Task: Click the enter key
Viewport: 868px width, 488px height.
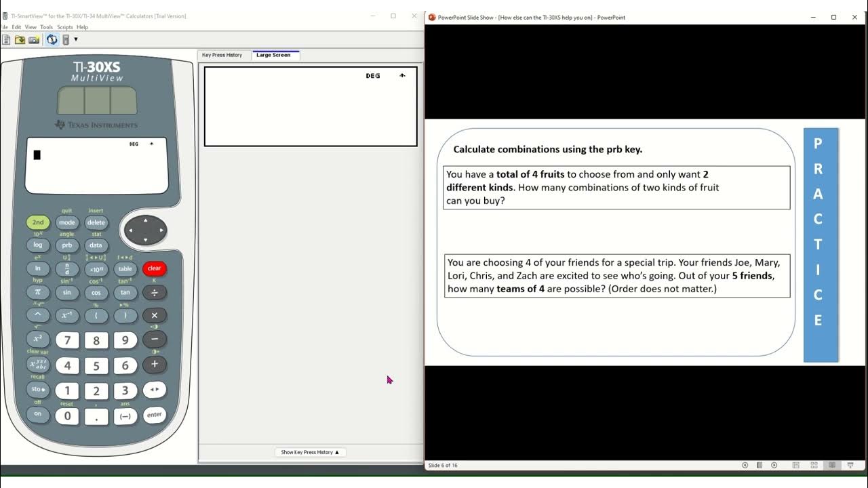Action: [x=155, y=415]
